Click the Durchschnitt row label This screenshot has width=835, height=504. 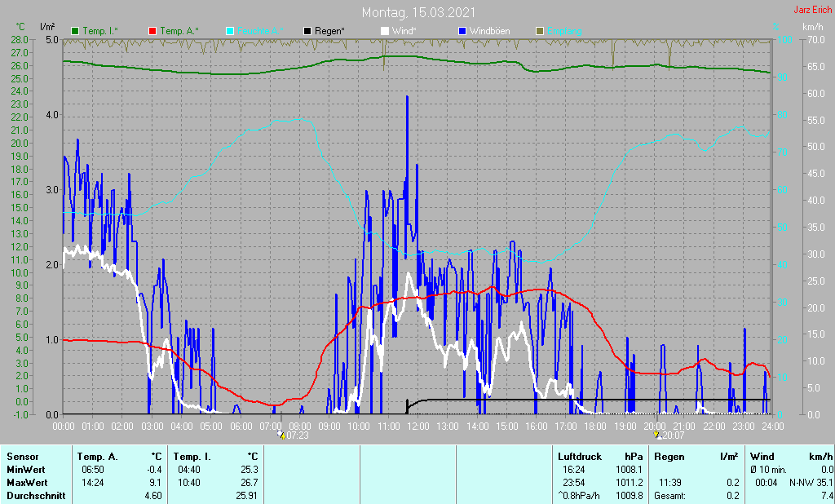pyautogui.click(x=36, y=496)
